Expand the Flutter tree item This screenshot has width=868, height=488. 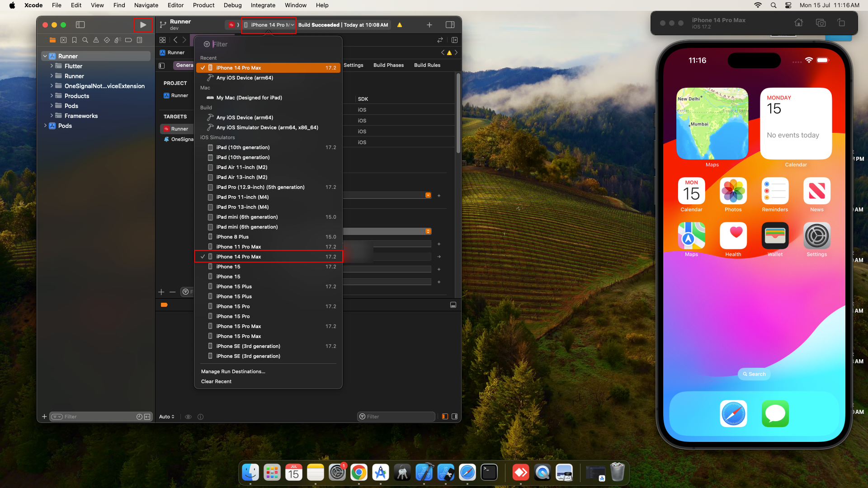52,66
